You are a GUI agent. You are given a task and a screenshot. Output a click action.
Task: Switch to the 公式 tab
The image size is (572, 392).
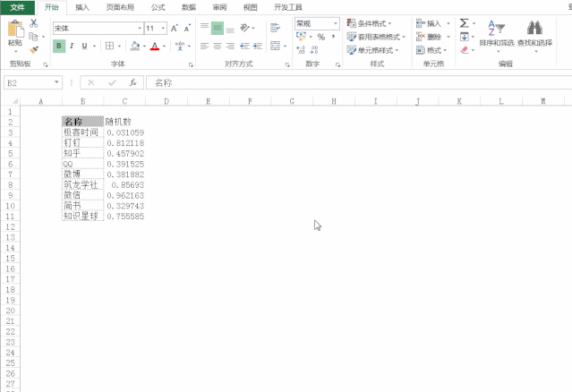158,7
